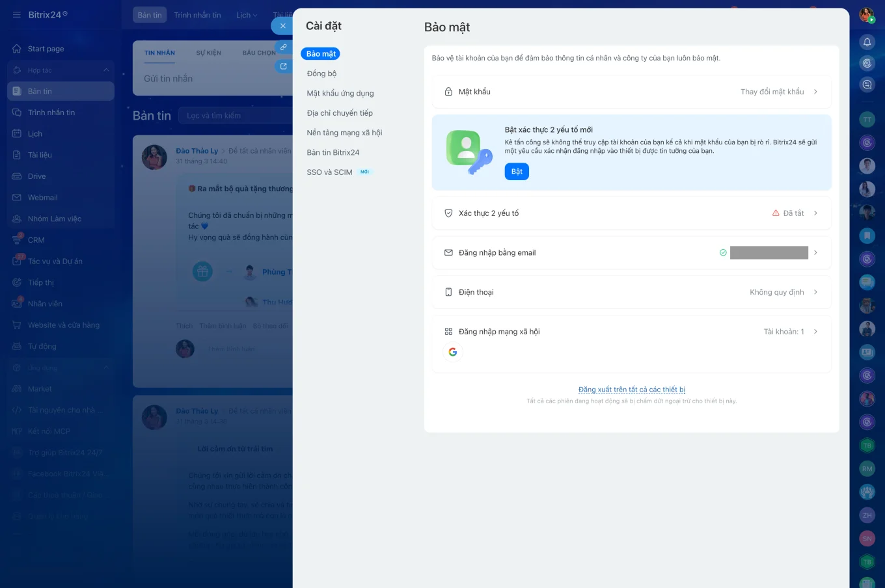Screen dimensions: 885x588
Task: Click the shield icon beside Xác thực 2 yếu tố
Action: (448, 213)
